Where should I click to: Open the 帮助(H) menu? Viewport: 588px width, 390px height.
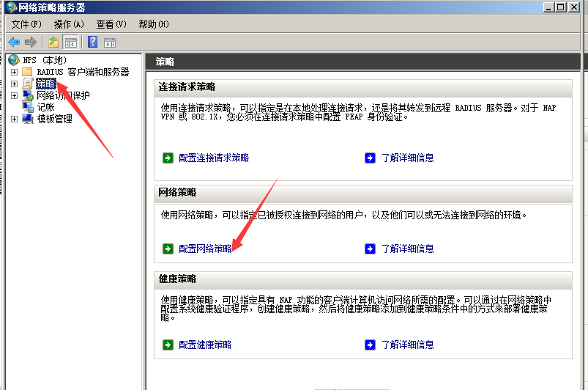tap(154, 24)
